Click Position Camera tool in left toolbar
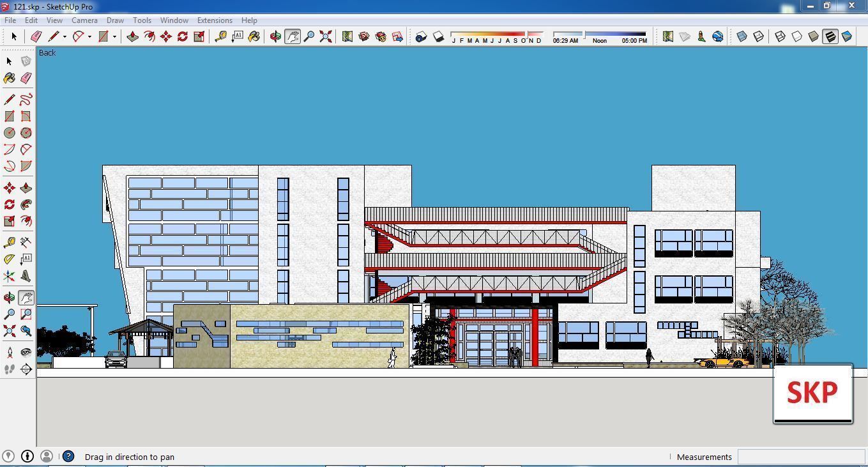Screen dimensions: 868x467 point(9,353)
